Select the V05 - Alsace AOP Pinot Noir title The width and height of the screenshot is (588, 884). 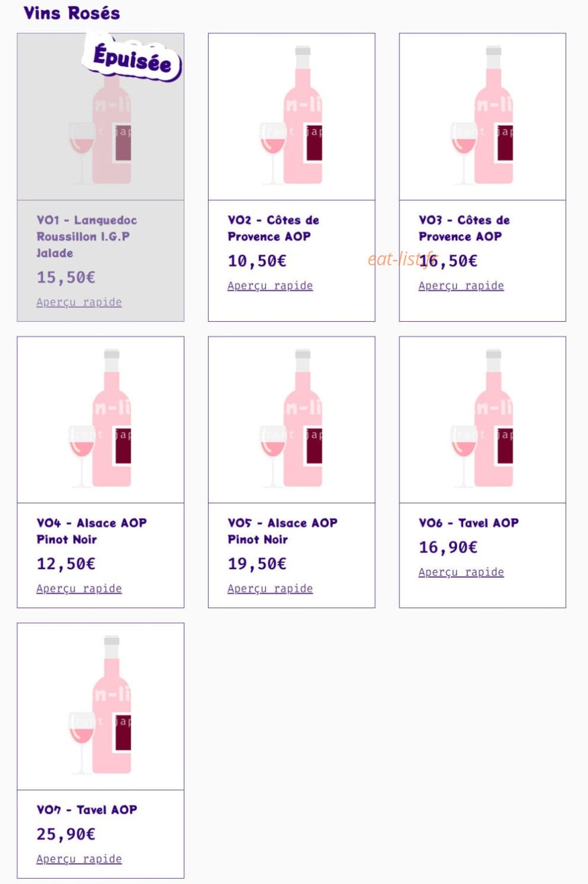tap(282, 531)
